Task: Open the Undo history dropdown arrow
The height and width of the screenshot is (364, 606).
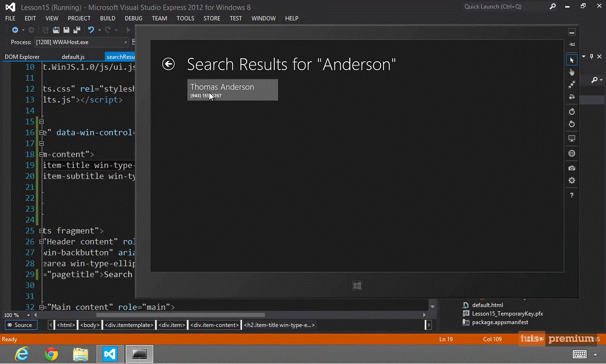Action: [x=99, y=30]
